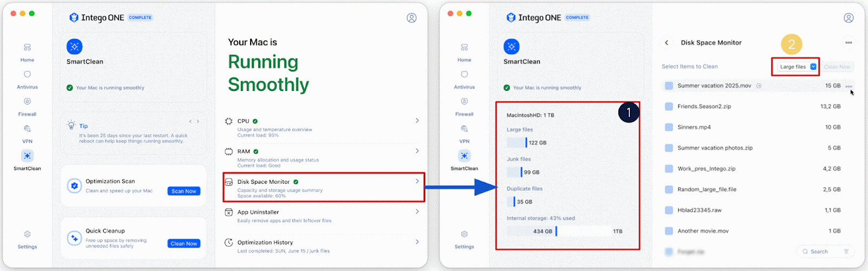Screen dimensions: 868x271
Task: Click the Disk Space Monitor drive icon
Action: click(x=229, y=182)
